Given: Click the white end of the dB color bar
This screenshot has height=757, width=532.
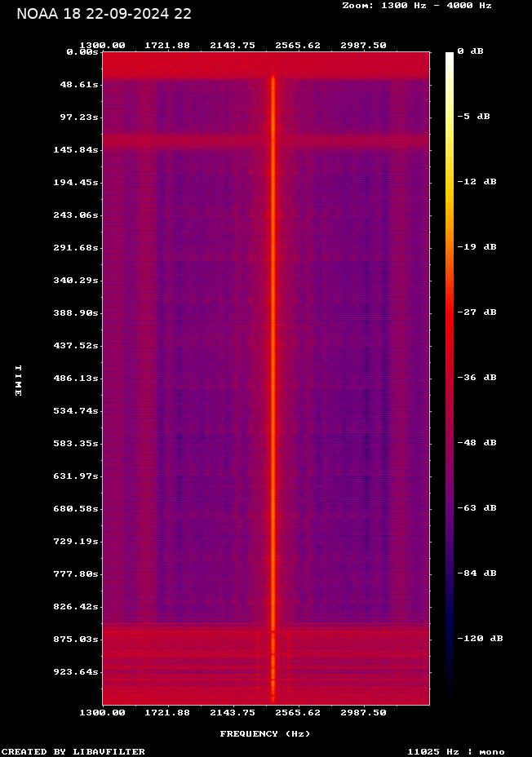Looking at the screenshot, I should pyautogui.click(x=449, y=57).
